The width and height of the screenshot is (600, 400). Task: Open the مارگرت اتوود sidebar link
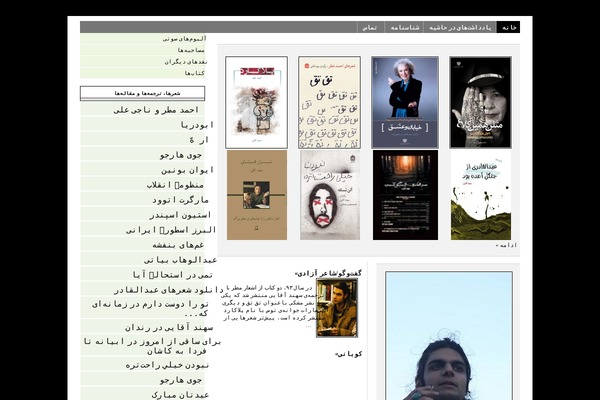coord(180,200)
